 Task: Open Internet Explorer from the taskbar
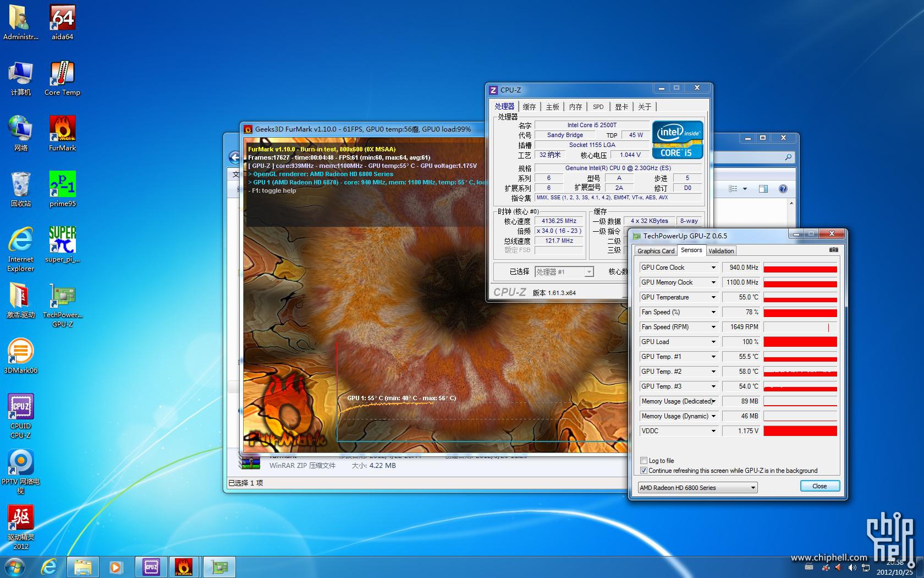point(49,567)
